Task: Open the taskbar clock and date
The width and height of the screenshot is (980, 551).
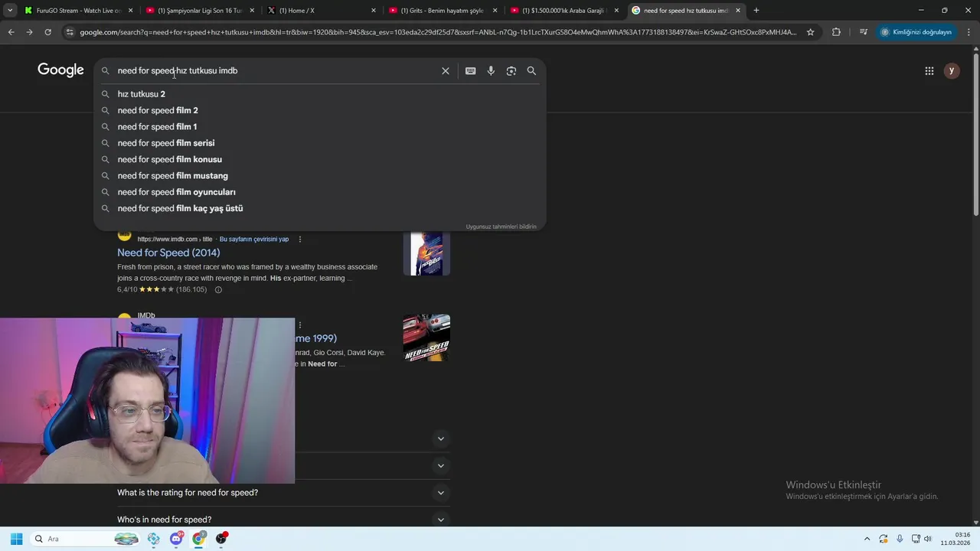Action: click(x=955, y=539)
